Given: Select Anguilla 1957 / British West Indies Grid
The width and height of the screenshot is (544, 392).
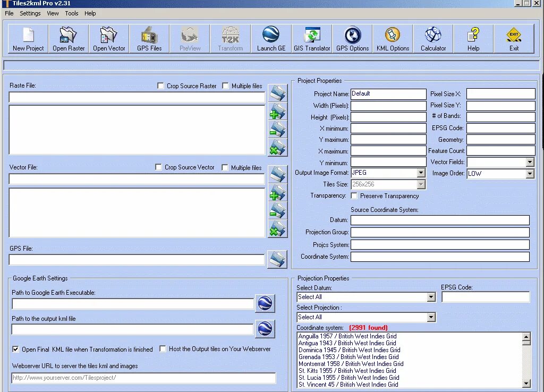Looking at the screenshot, I should tap(347, 336).
